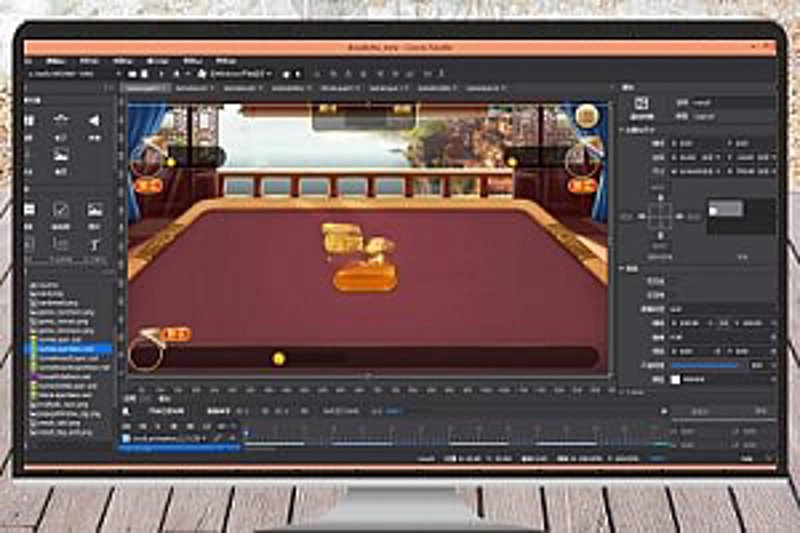Toggle the right anchor pin in the layout widget
Image resolution: width=800 pixels, height=533 pixels.
679,217
